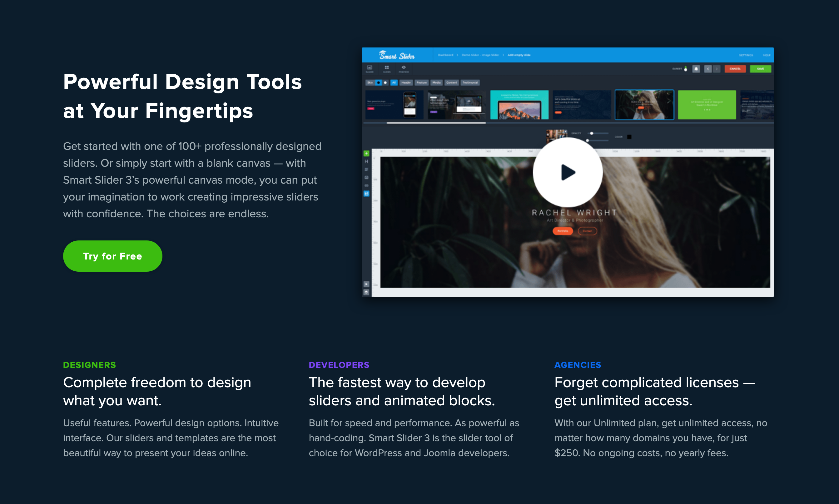Click the green plus add layer icon

(366, 154)
